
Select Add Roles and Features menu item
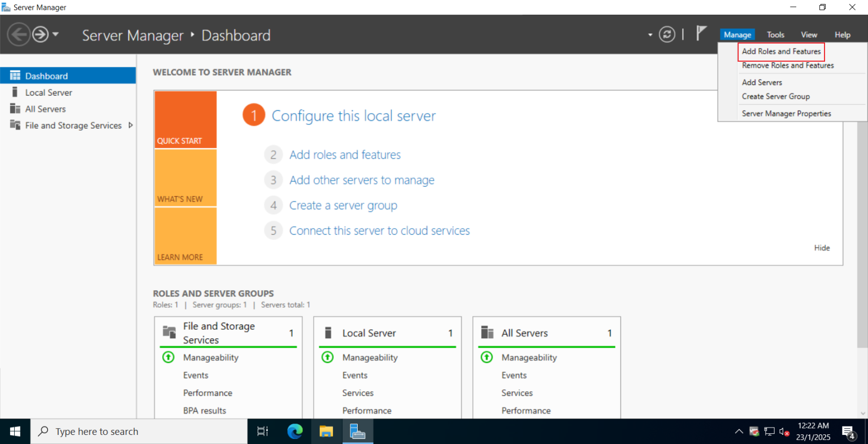tap(781, 51)
